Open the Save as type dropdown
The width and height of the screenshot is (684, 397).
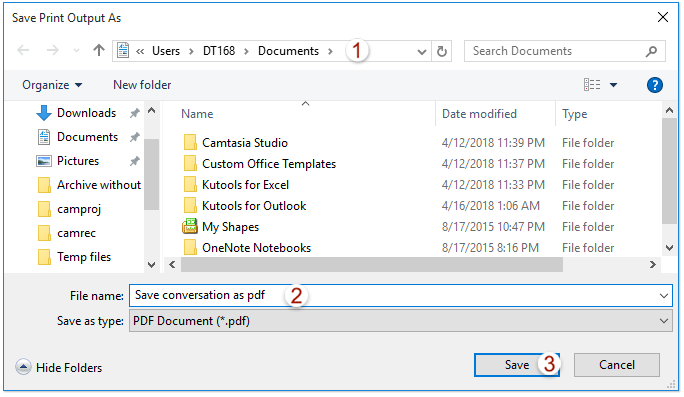click(x=400, y=321)
